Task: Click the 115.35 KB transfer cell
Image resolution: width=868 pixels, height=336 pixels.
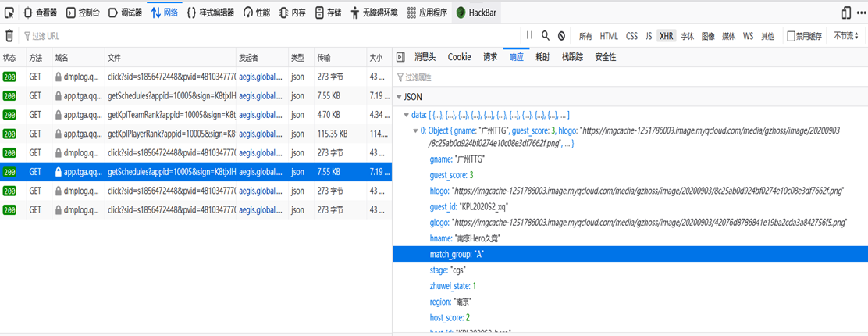Action: [x=333, y=134]
